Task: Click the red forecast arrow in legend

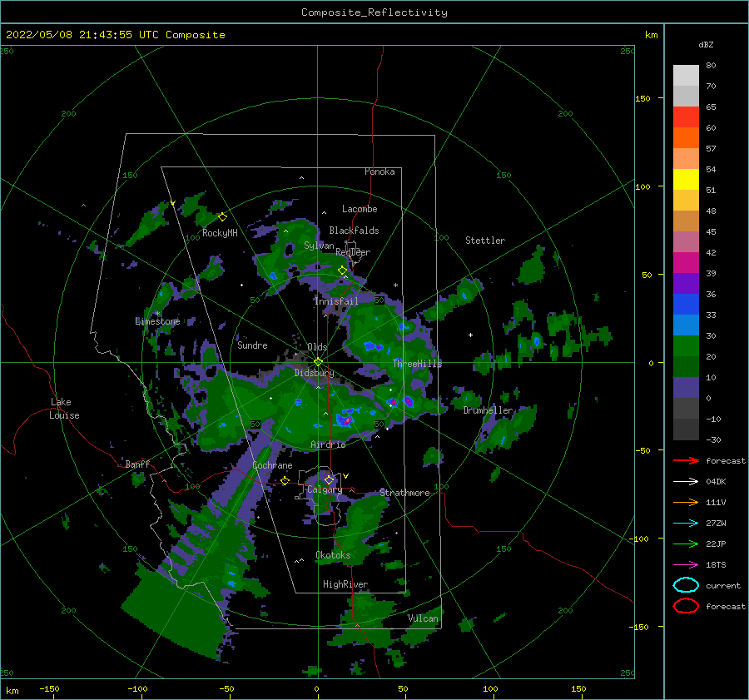Action: tap(686, 460)
